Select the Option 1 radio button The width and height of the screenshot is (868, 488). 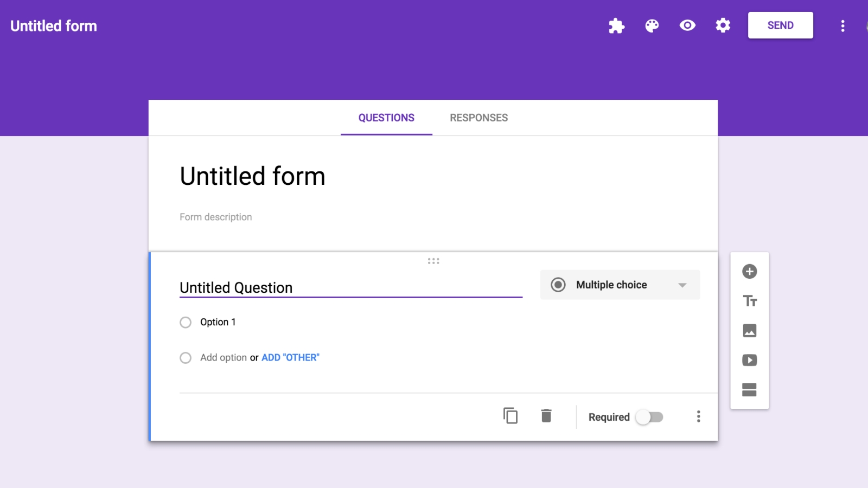(x=186, y=323)
